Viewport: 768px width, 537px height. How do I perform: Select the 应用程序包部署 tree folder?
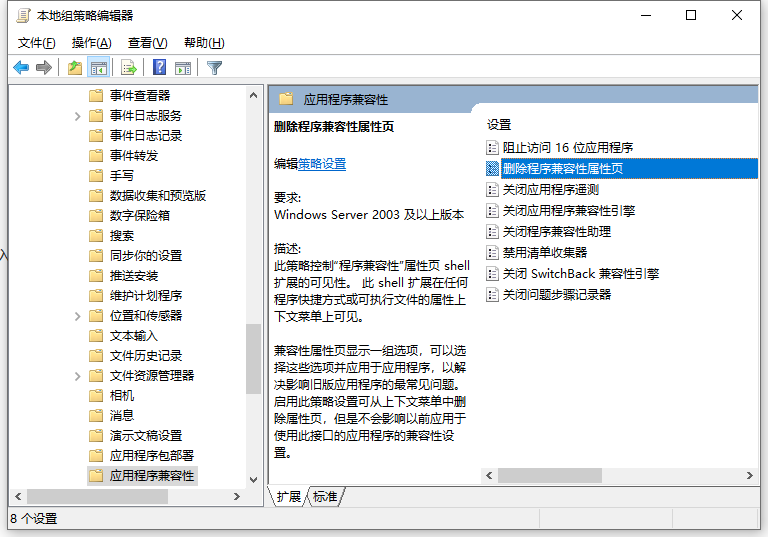[152, 456]
